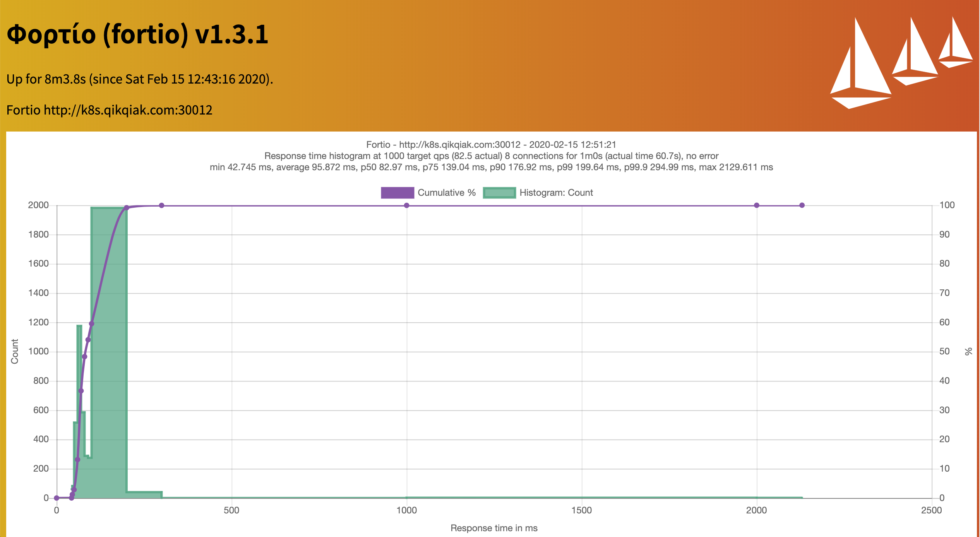Click the 'Count' y-axis label
980x537 pixels.
pyautogui.click(x=15, y=351)
